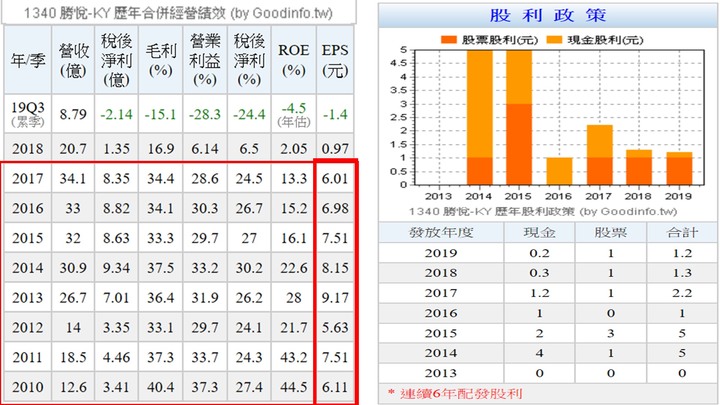Select the 2014 bar in dividend chart
Image resolution: width=720 pixels, height=405 pixels.
[479, 118]
